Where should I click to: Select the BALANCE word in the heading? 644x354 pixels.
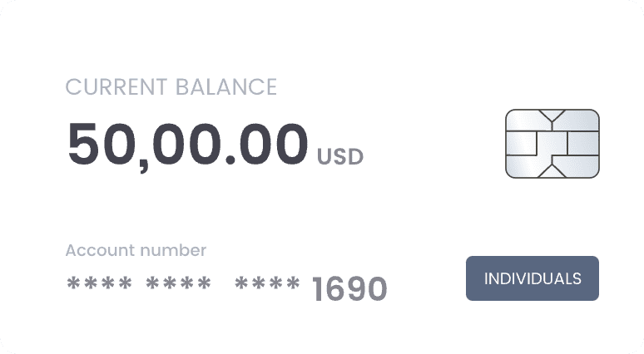[226, 87]
